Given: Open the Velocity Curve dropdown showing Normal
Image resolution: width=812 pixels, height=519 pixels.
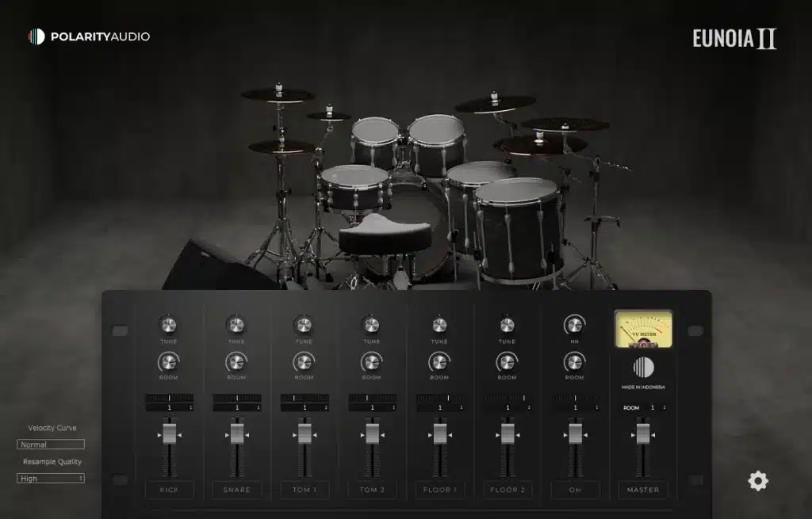Looking at the screenshot, I should tap(50, 444).
